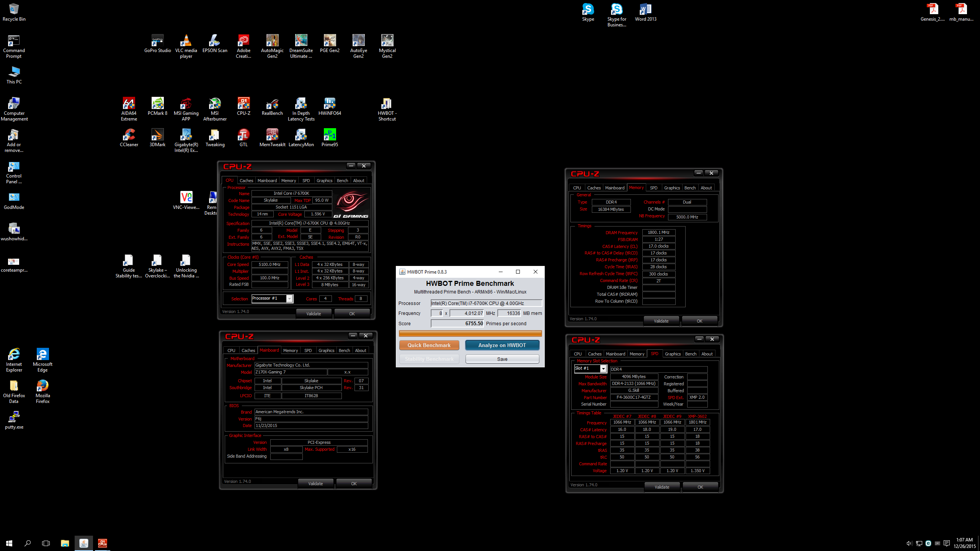Open Recycle Bin icon

tap(14, 12)
